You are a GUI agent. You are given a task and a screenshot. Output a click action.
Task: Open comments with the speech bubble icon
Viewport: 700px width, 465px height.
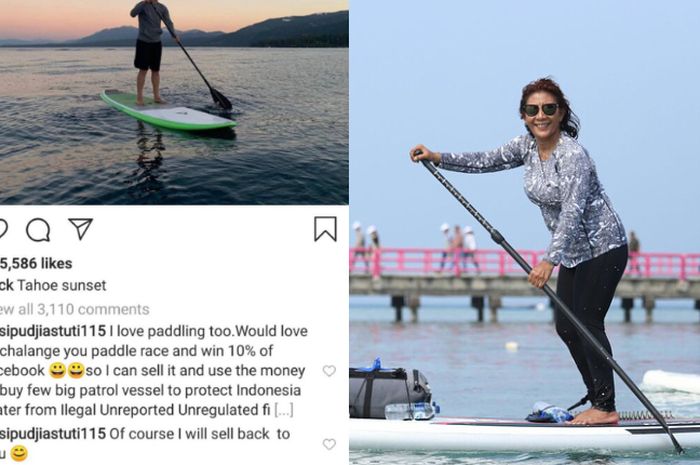[x=38, y=230]
